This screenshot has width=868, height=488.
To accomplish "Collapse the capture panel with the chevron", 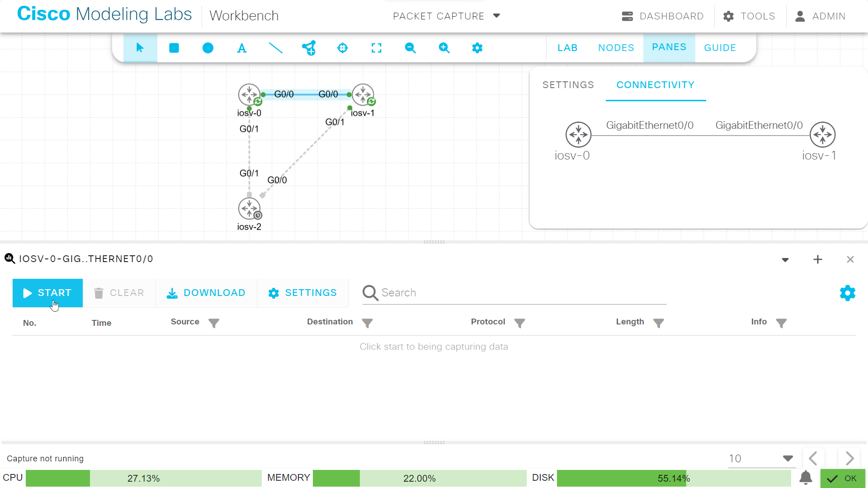I will coord(785,259).
